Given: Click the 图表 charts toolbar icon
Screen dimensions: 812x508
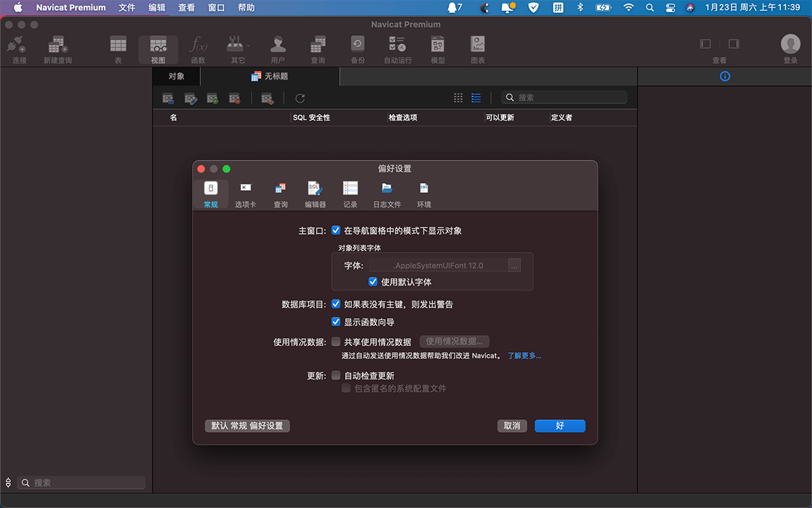Looking at the screenshot, I should click(478, 45).
